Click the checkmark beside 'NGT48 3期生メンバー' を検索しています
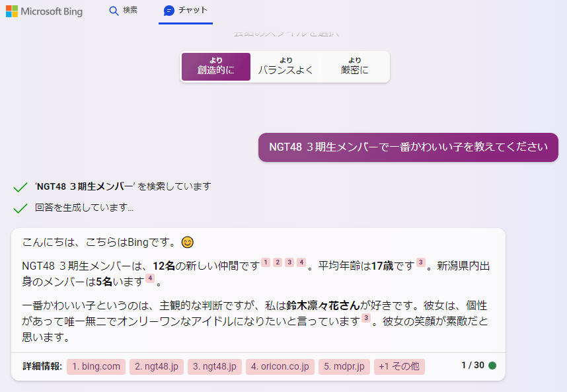Image resolution: width=567 pixels, height=392 pixels. (20, 187)
